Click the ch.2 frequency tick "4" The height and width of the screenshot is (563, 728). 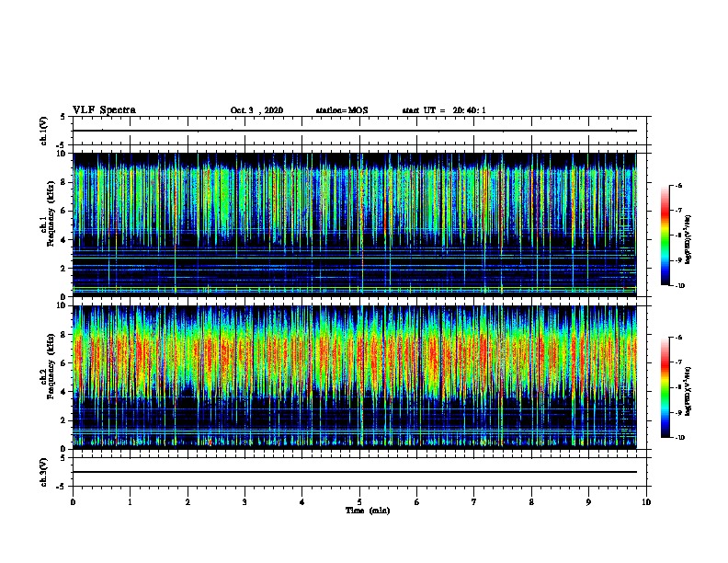point(64,392)
